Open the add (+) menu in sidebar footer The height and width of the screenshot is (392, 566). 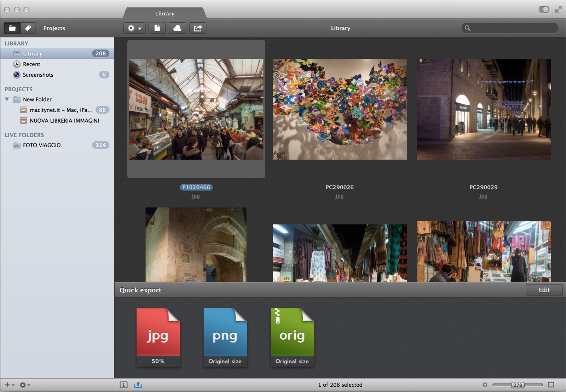9,385
